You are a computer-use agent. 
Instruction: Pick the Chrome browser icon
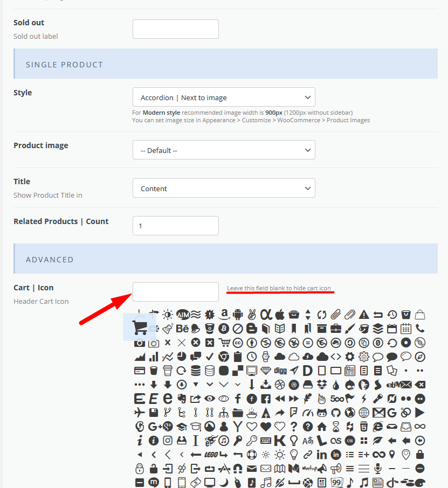(x=224, y=357)
